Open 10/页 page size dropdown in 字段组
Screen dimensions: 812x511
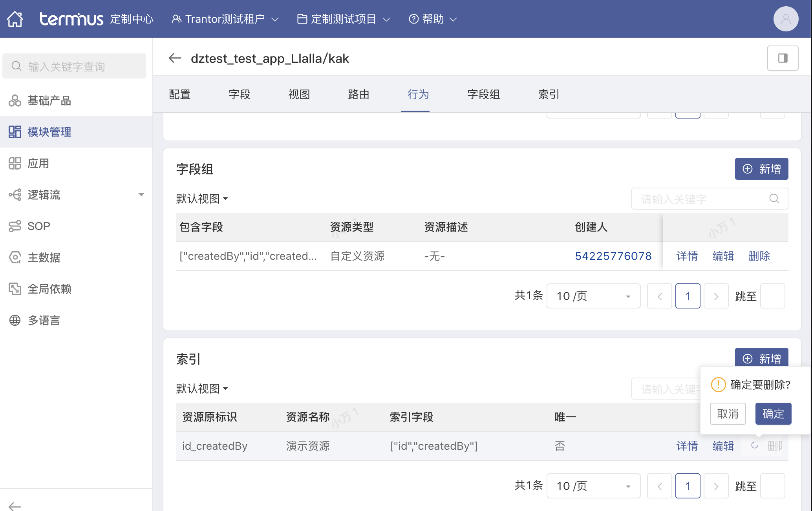click(x=593, y=296)
